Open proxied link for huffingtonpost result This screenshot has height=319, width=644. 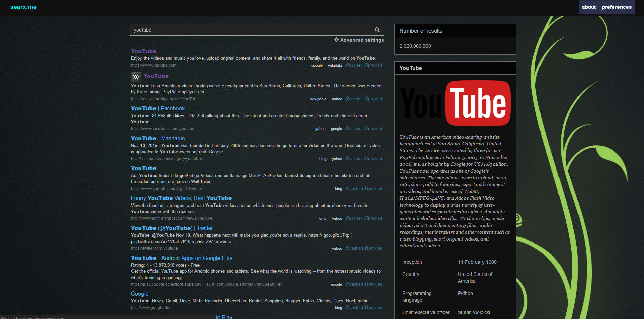[x=373, y=218]
